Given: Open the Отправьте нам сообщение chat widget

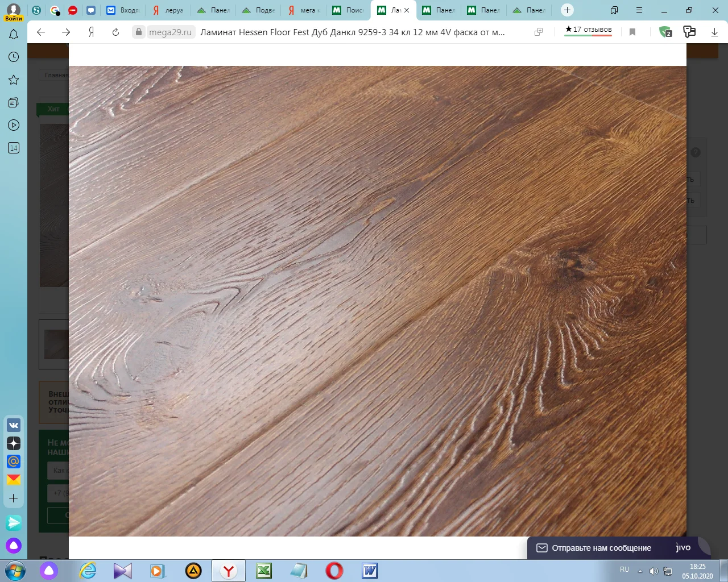Looking at the screenshot, I should tap(601, 548).
